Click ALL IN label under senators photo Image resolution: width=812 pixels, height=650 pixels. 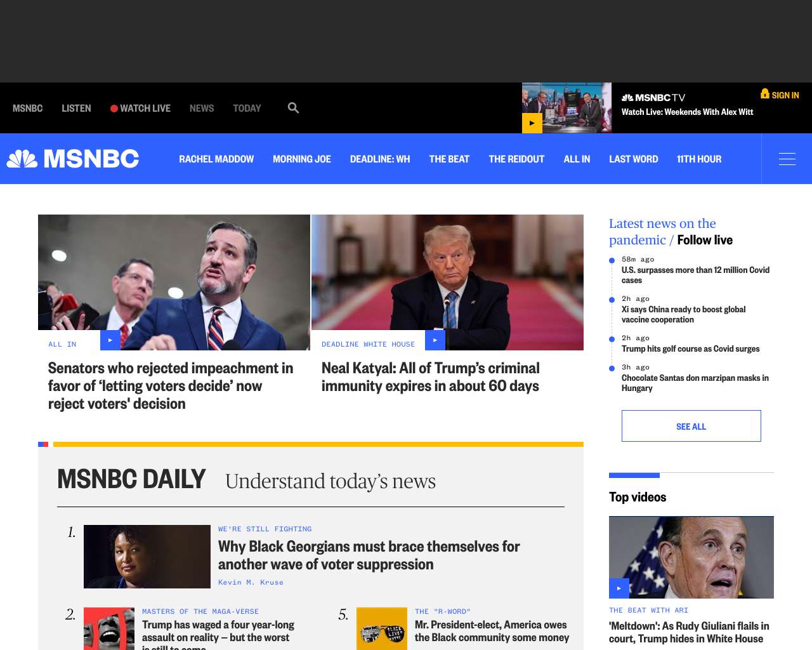pos(62,344)
